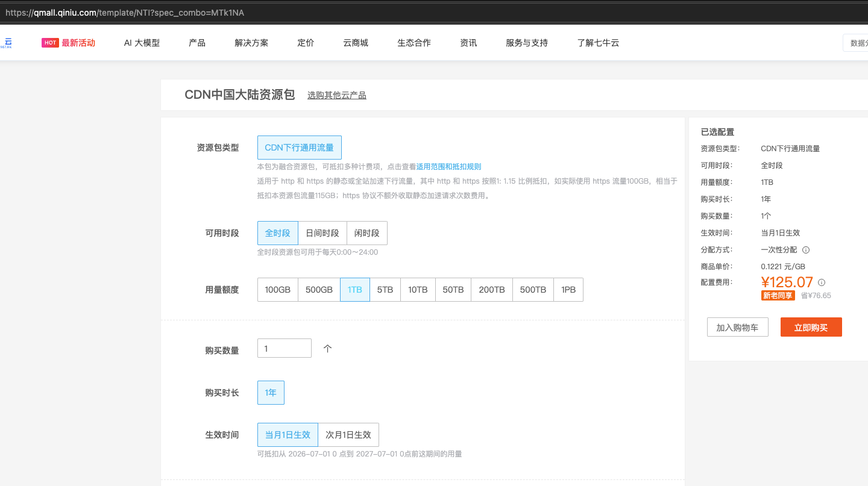The width and height of the screenshot is (868, 486).
Task: Choose the 100GB usage quota
Action: point(278,290)
